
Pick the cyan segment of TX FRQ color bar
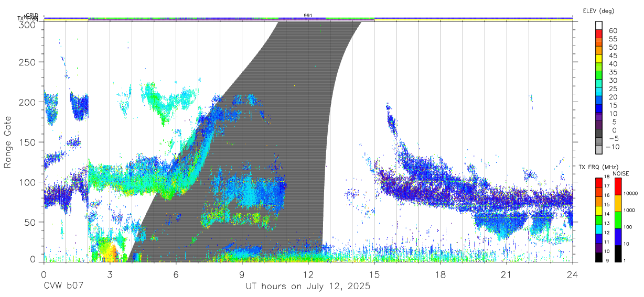(x=599, y=229)
